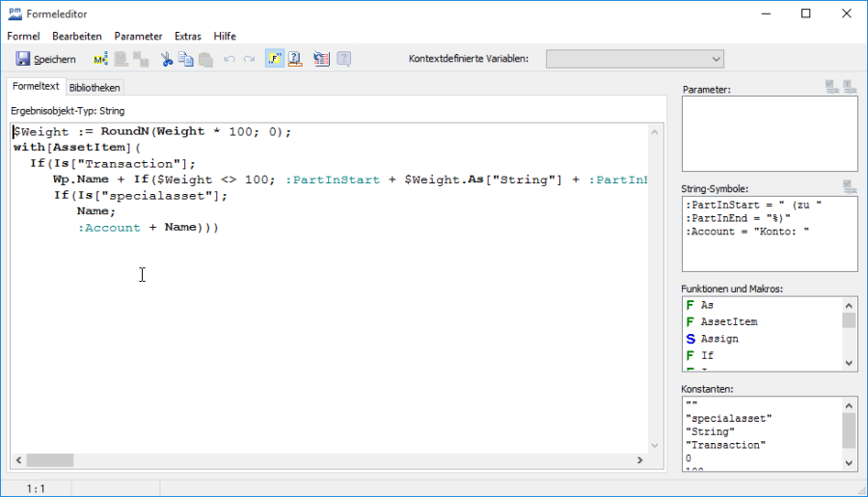Select the Assign macro entry
This screenshot has width=868, height=497.
[719, 339]
